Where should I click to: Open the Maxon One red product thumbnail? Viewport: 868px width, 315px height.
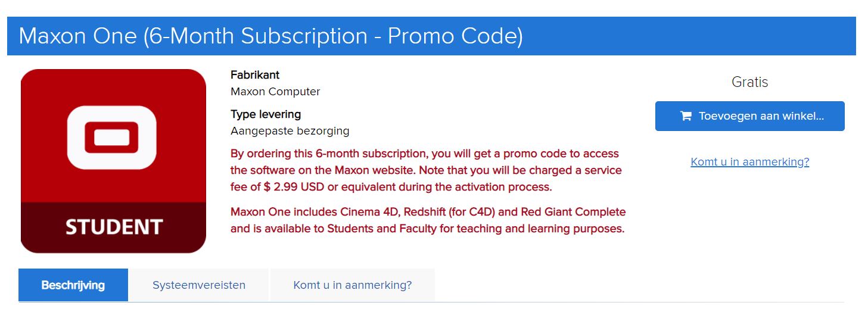(113, 161)
